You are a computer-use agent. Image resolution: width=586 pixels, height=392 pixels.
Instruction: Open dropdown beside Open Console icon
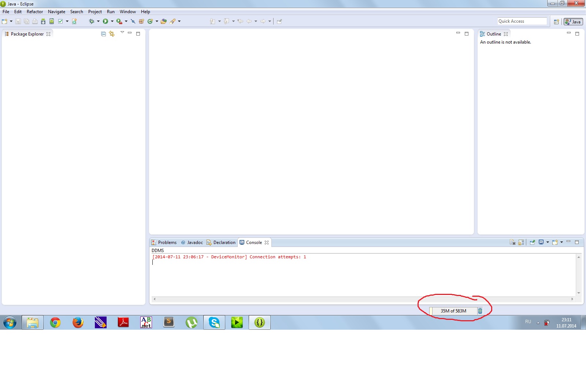[561, 242]
